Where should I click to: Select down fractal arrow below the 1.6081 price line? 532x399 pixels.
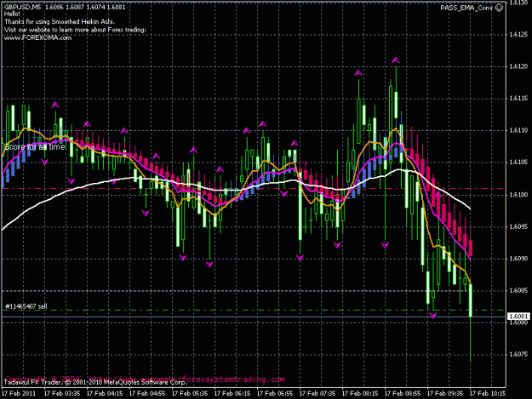[x=433, y=316]
